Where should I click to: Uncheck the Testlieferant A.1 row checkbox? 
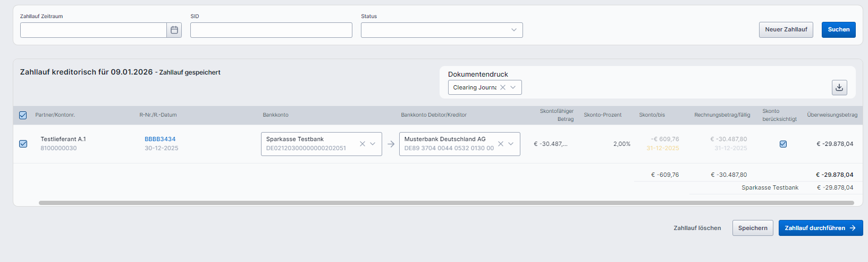23,144
